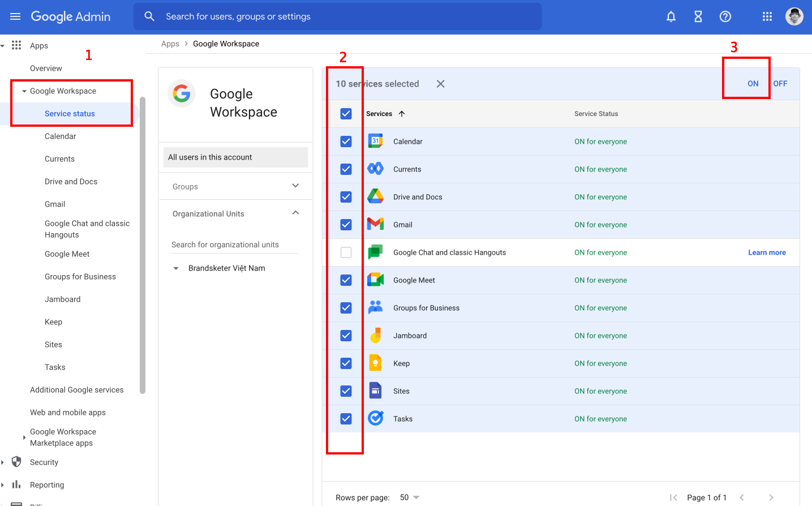812x506 pixels.
Task: Click the search users, groups or settings field
Action: pos(337,16)
